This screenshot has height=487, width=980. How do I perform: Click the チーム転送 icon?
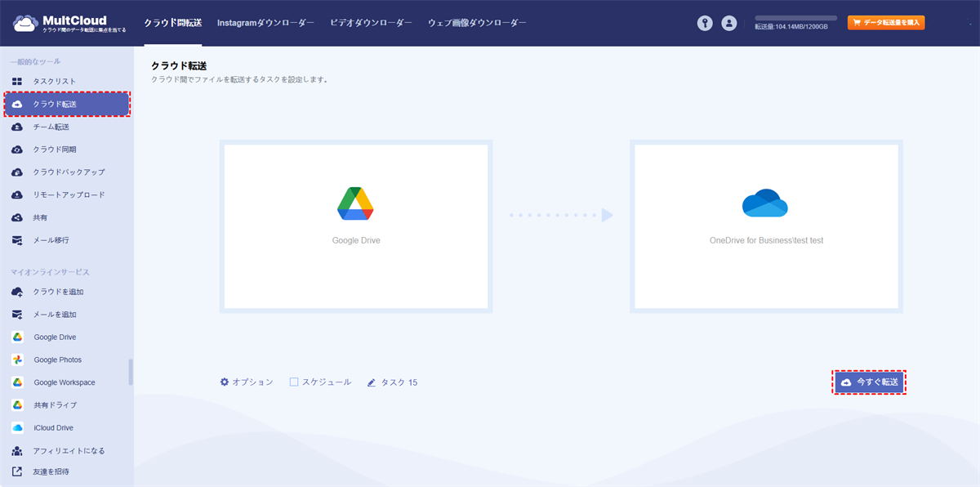click(x=17, y=127)
